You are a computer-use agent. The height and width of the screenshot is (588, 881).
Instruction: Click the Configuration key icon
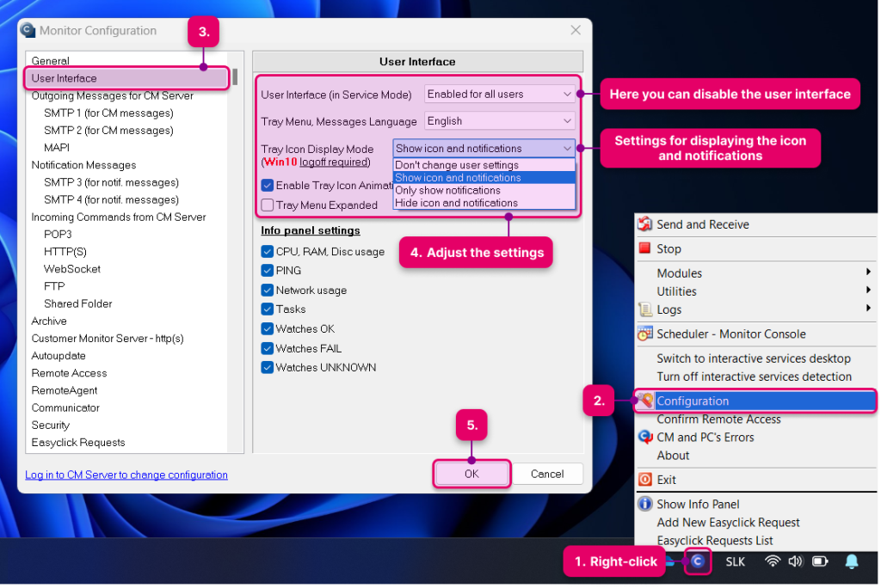(x=647, y=402)
